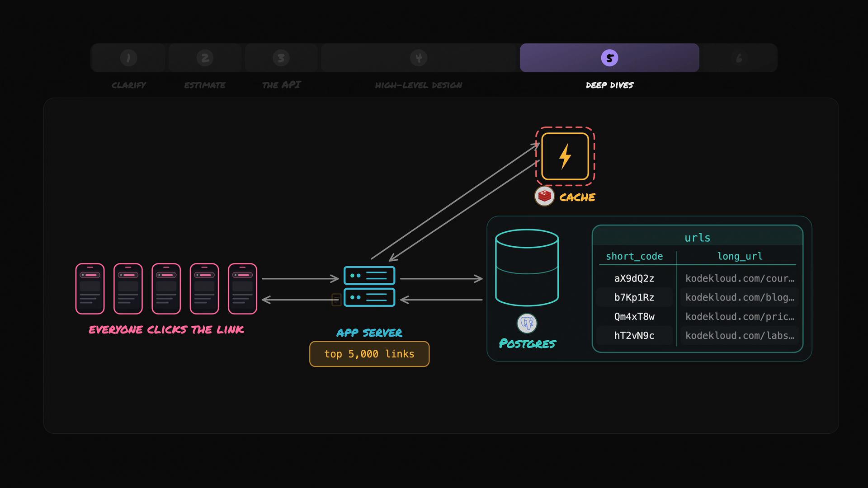Open the dimmed step 6 tab
Viewport: 868px width, 488px height.
(x=739, y=58)
